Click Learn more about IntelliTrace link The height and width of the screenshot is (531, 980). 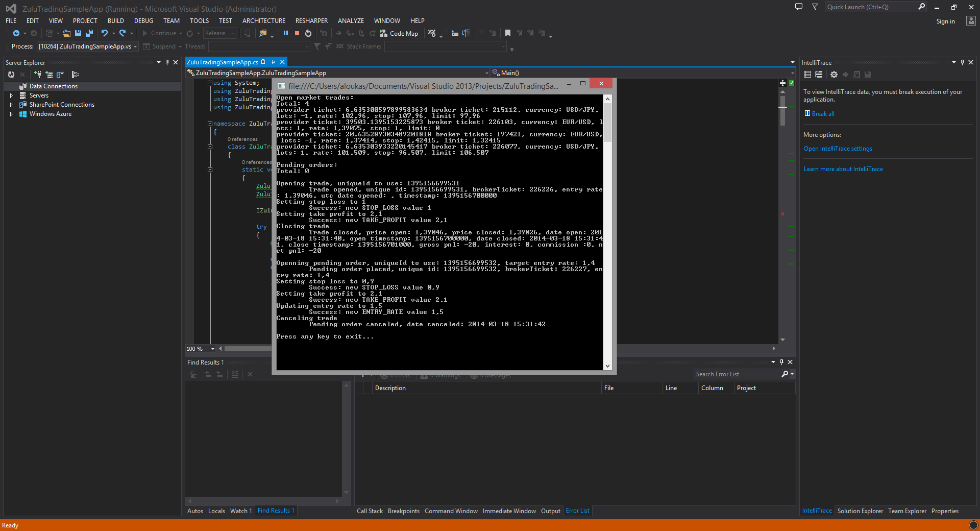pyautogui.click(x=843, y=169)
